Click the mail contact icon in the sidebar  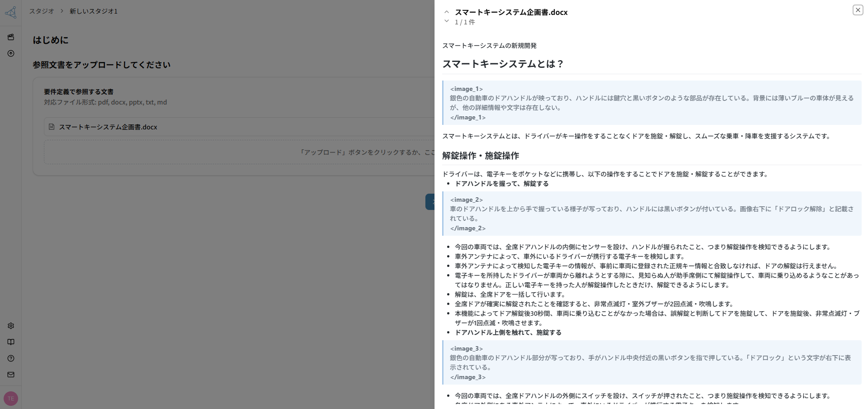(10, 375)
